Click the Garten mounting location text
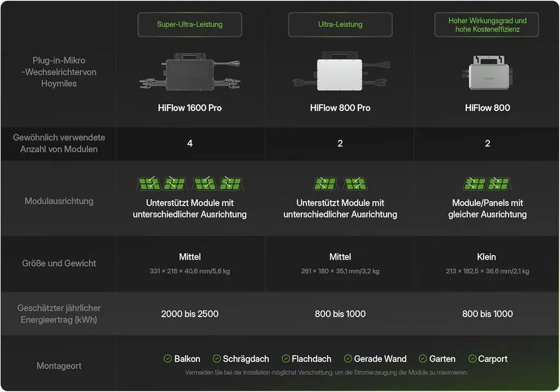Screen dimensions: 560x392 point(442,359)
